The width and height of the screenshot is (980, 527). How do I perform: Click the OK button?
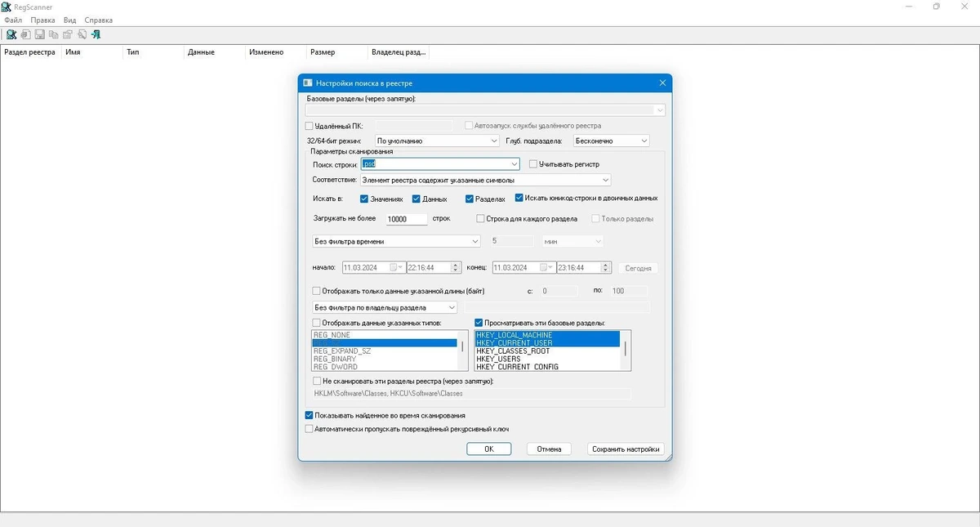pyautogui.click(x=489, y=449)
